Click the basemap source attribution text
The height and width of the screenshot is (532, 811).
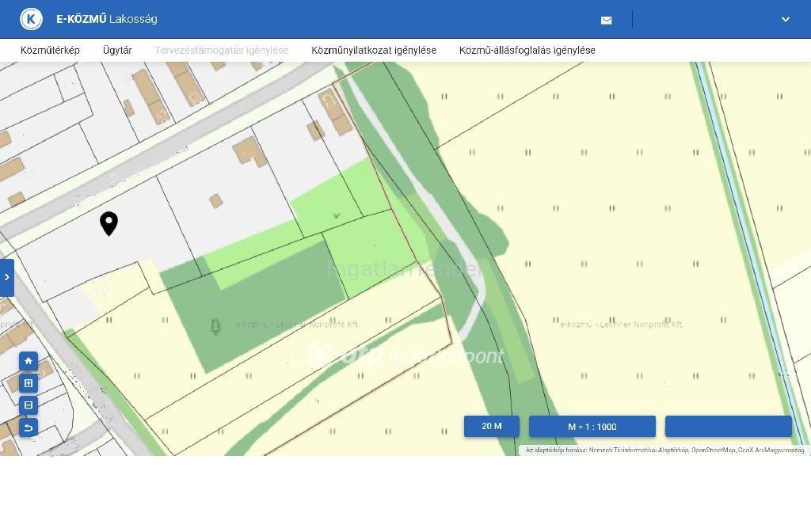tap(664, 450)
